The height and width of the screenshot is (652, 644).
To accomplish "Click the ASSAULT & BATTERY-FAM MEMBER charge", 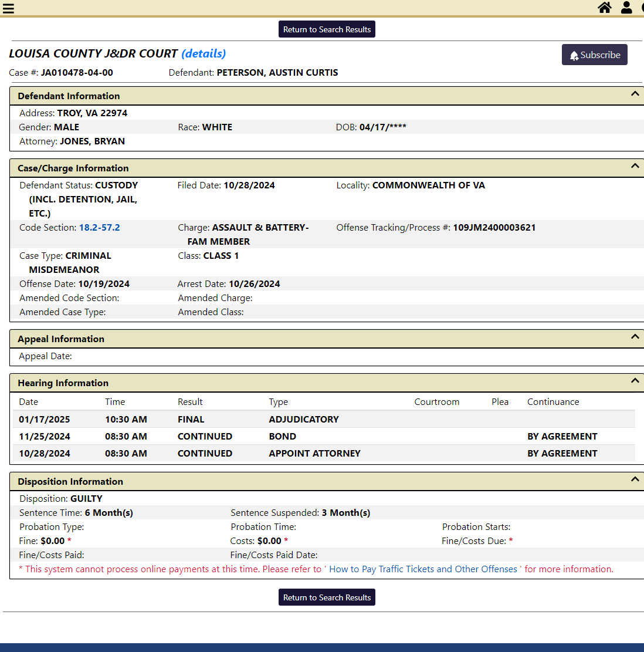I will click(x=248, y=235).
